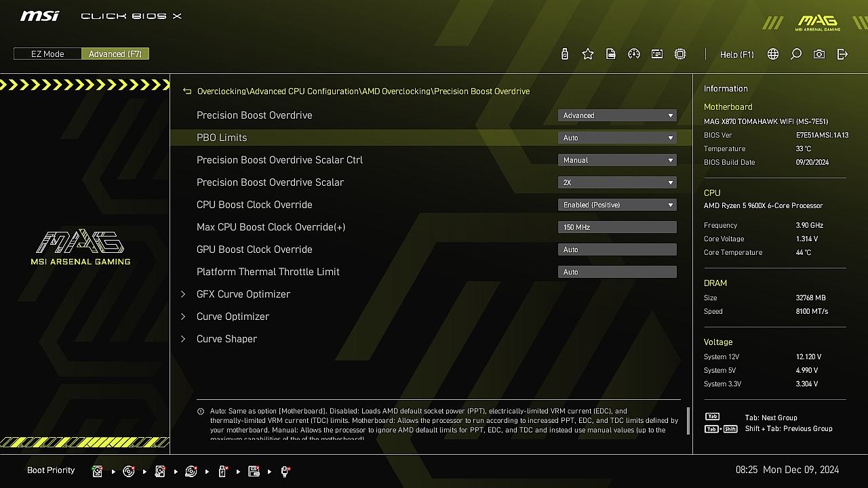
Task: Change language with the globe icon
Action: [x=773, y=54]
